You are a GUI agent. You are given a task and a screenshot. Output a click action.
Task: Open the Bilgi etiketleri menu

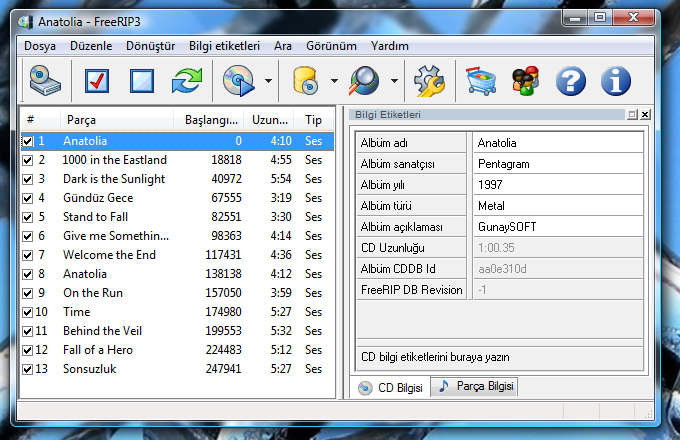coord(224,46)
